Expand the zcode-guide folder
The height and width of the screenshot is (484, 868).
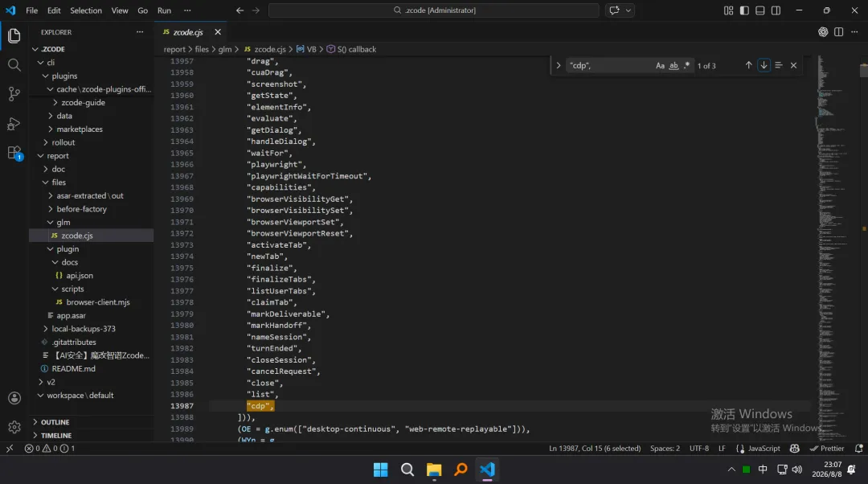(55, 102)
